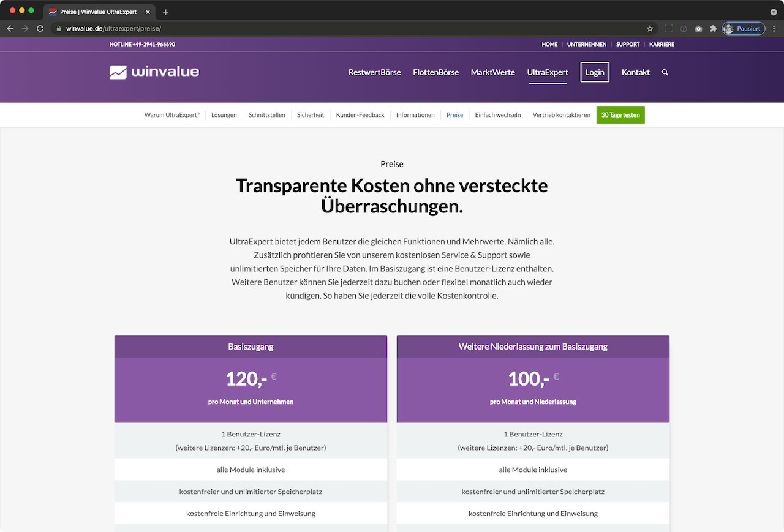Open the Chrome three-dot menu
Image resolution: width=784 pixels, height=532 pixels.
click(x=775, y=28)
